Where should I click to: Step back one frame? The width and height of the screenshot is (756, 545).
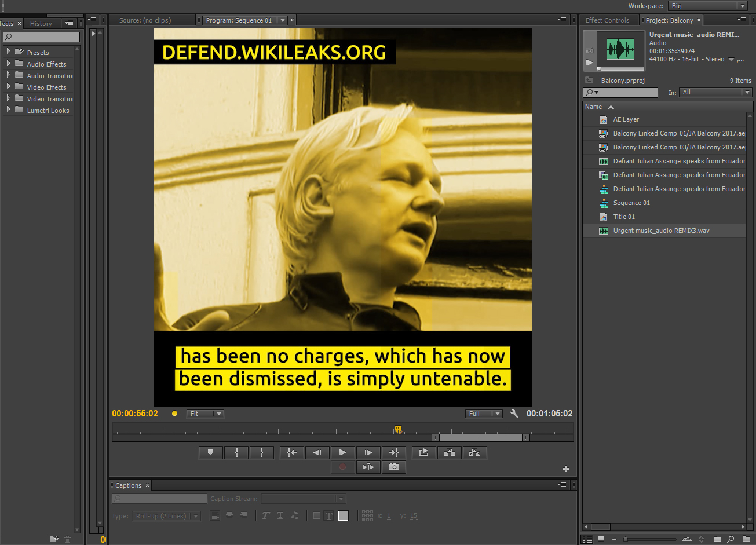[317, 453]
